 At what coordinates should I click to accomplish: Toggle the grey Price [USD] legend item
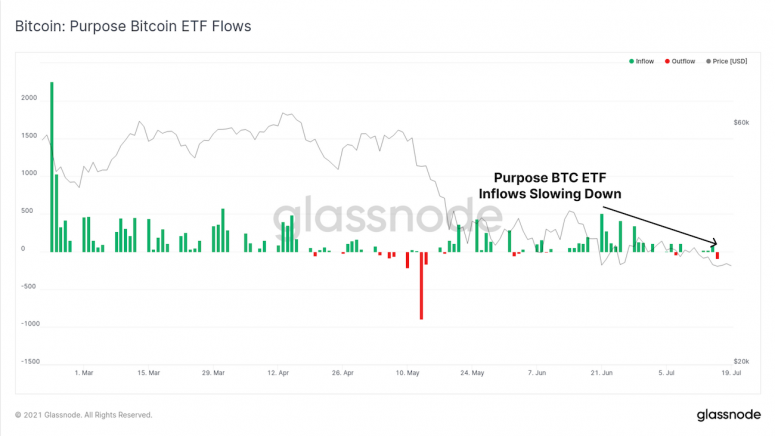pos(727,61)
